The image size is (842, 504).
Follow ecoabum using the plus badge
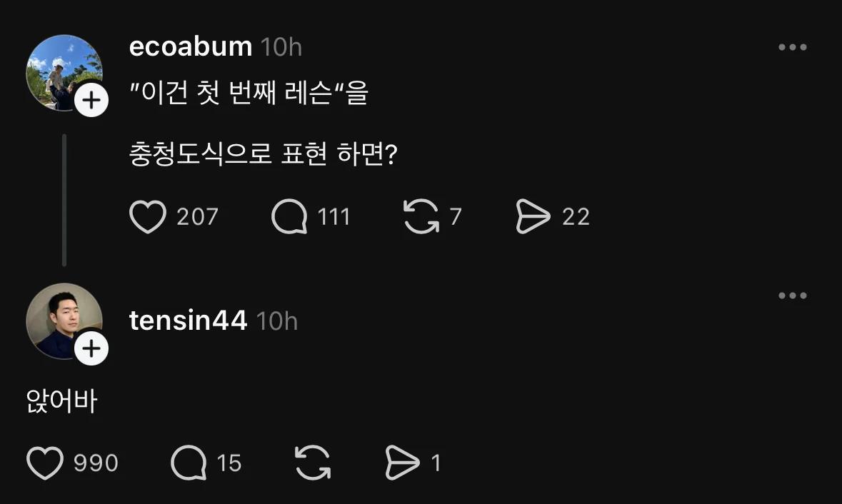91,101
